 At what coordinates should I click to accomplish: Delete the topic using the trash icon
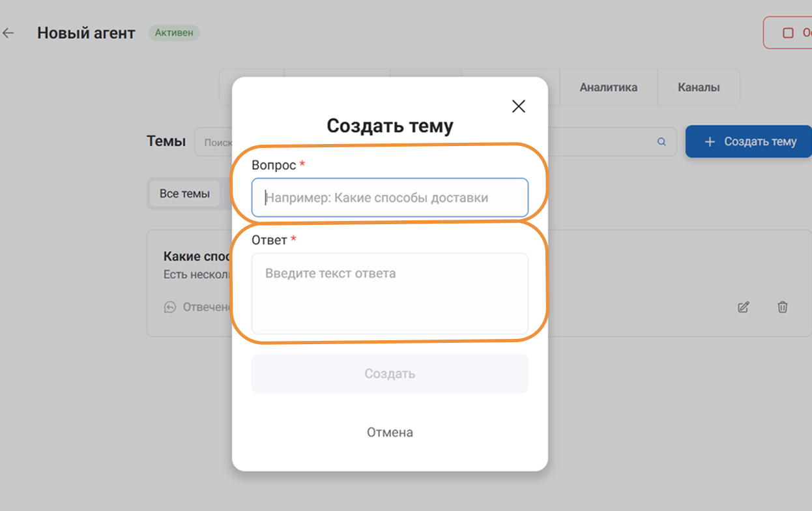[783, 307]
